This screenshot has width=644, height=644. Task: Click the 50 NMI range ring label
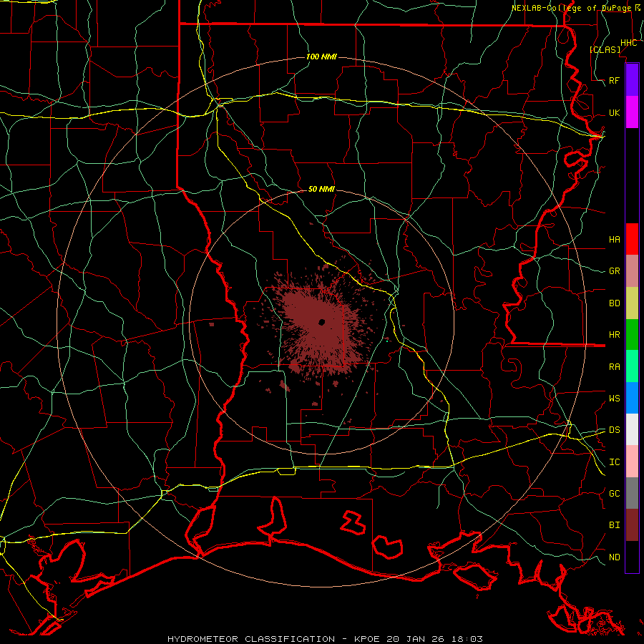[x=321, y=189]
